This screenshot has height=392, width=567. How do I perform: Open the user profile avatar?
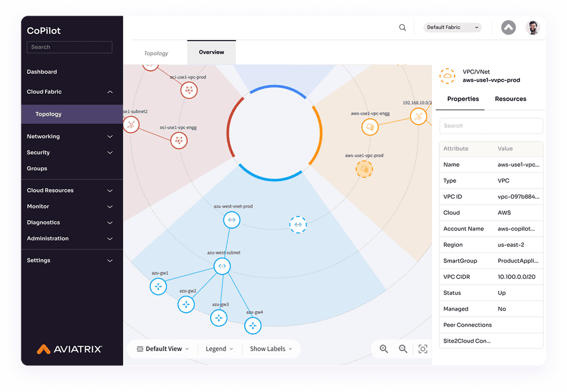coord(533,27)
